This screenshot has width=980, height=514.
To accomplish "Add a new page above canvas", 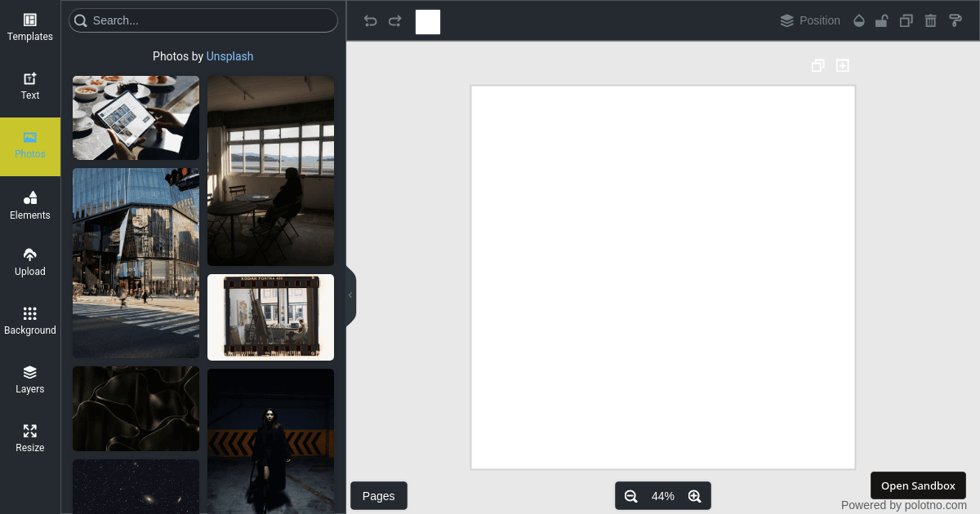I will click(x=843, y=65).
